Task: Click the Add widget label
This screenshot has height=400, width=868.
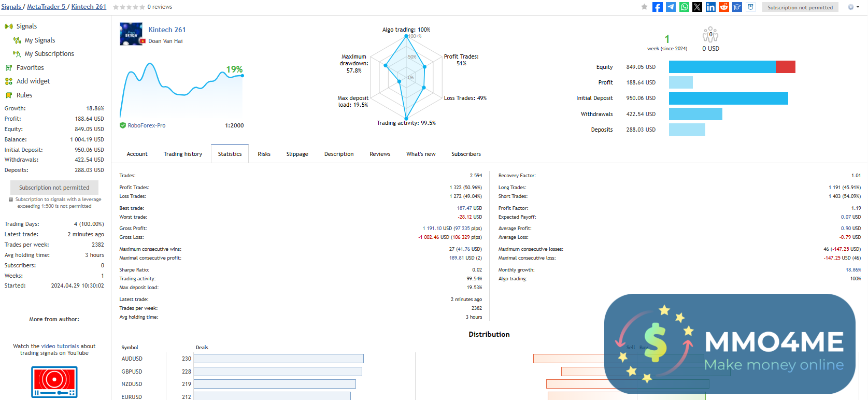Action: coord(33,81)
